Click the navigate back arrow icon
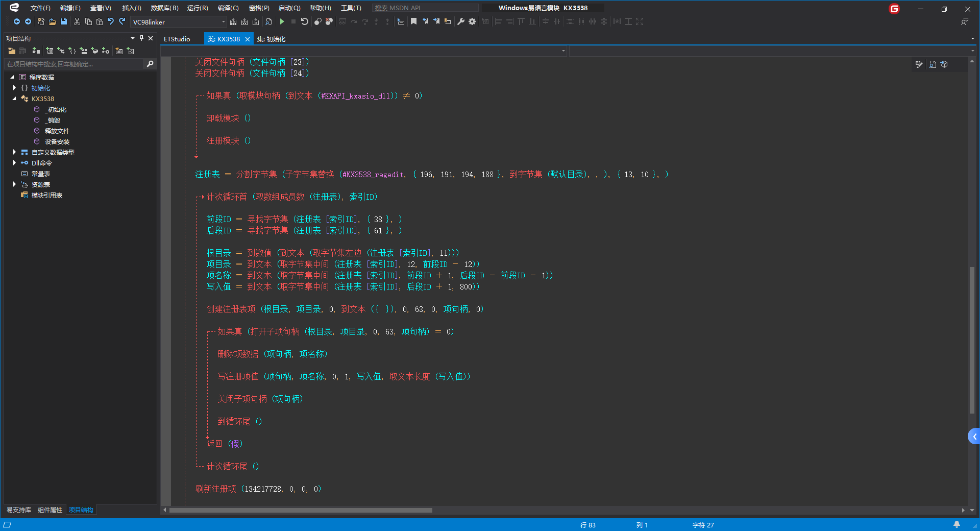The height and width of the screenshot is (531, 980). (17, 21)
